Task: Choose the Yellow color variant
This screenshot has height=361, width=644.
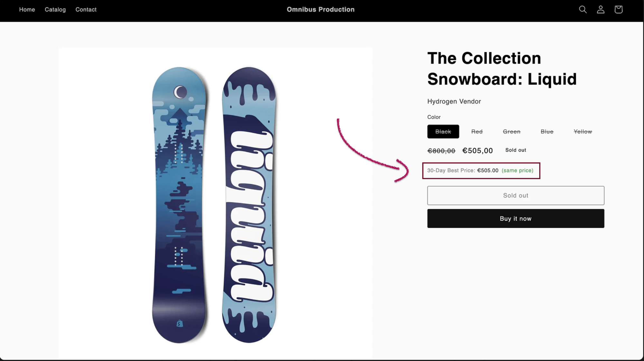Action: pyautogui.click(x=582, y=132)
